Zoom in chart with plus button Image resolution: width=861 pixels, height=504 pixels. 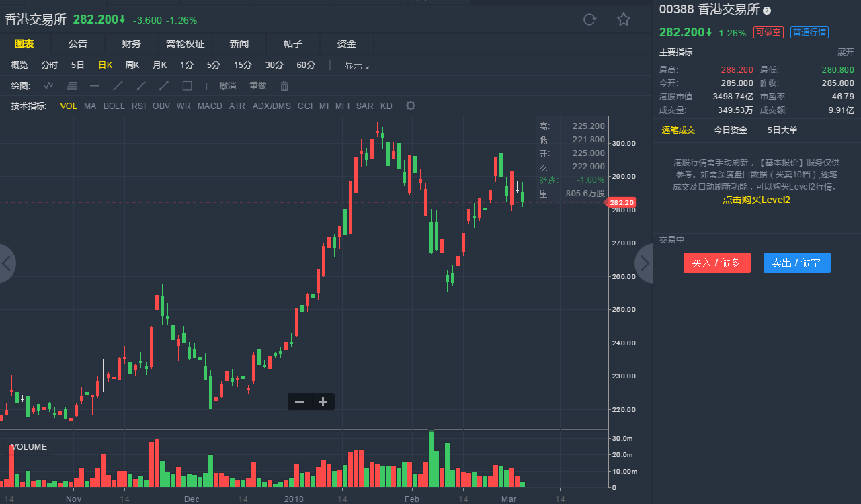(323, 402)
